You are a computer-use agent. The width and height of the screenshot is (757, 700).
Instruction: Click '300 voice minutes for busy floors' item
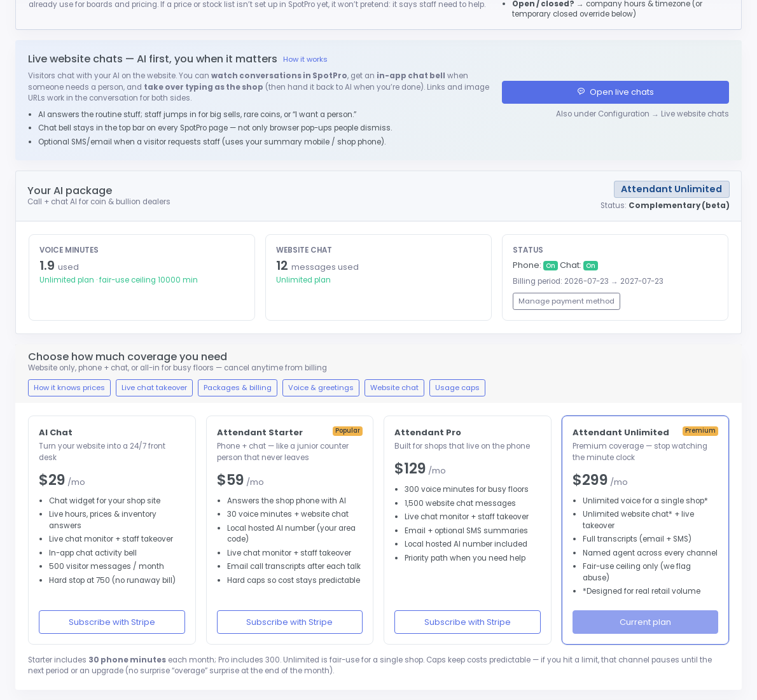tap(466, 489)
